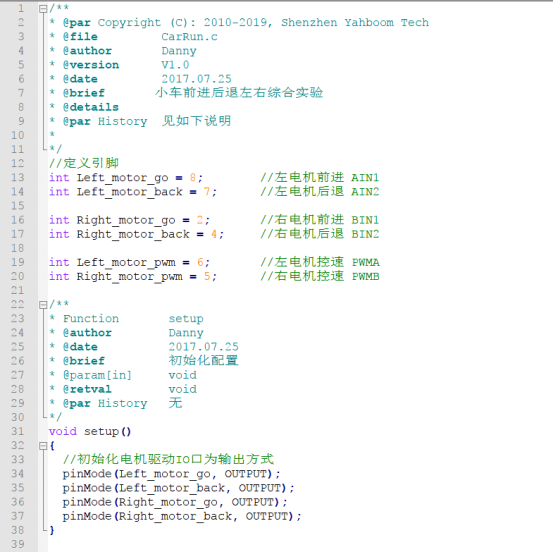554x552 pixels.
Task: Collapse the setup function body fold on line 32
Action: (43, 446)
